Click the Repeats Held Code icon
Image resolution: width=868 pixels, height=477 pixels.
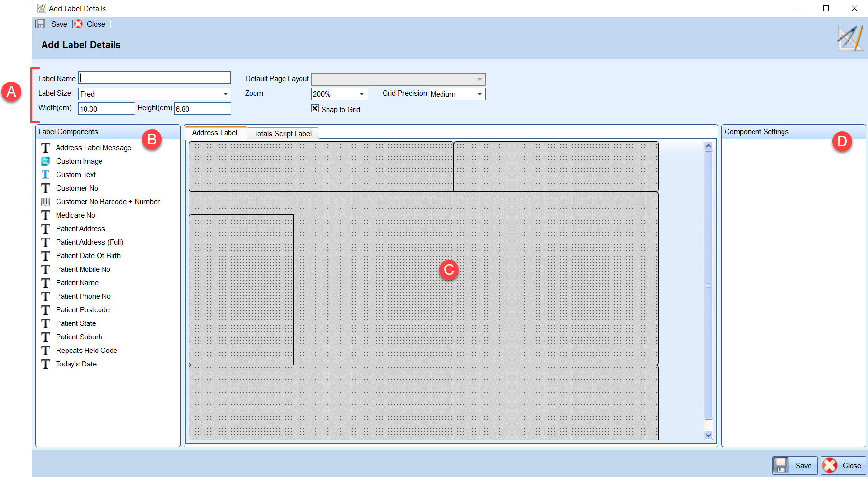click(45, 351)
